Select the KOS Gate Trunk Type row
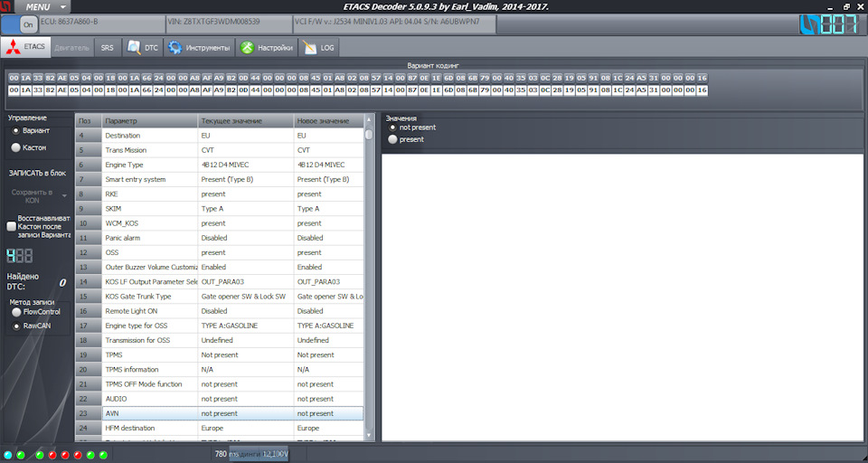 pyautogui.click(x=220, y=297)
